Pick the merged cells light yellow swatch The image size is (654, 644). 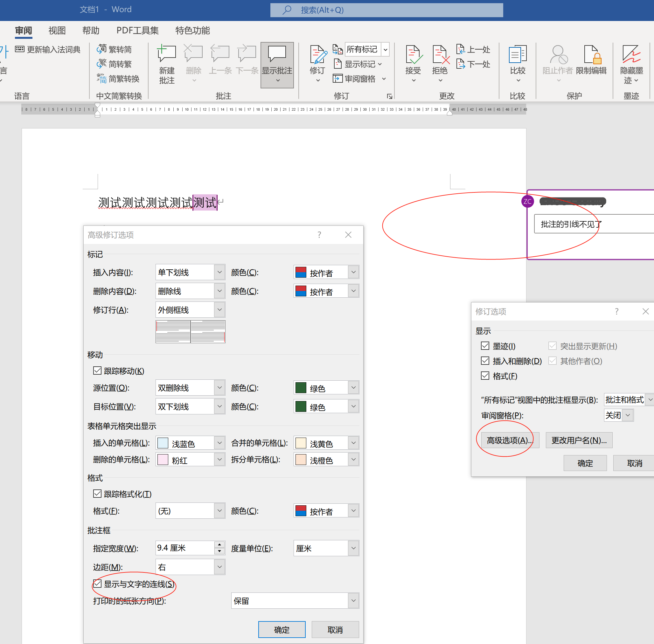pos(301,443)
